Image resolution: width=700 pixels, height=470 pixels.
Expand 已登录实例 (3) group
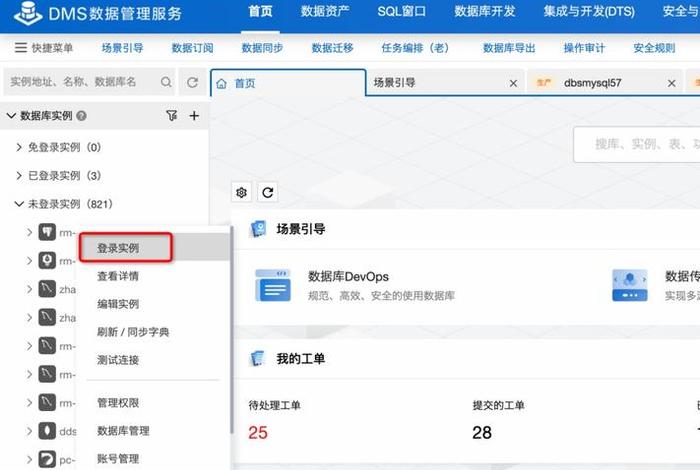coord(19,175)
